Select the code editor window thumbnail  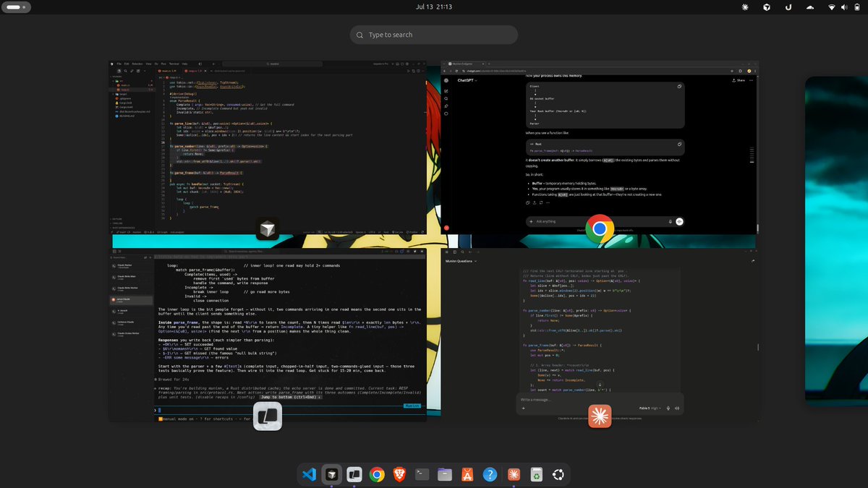coord(268,147)
